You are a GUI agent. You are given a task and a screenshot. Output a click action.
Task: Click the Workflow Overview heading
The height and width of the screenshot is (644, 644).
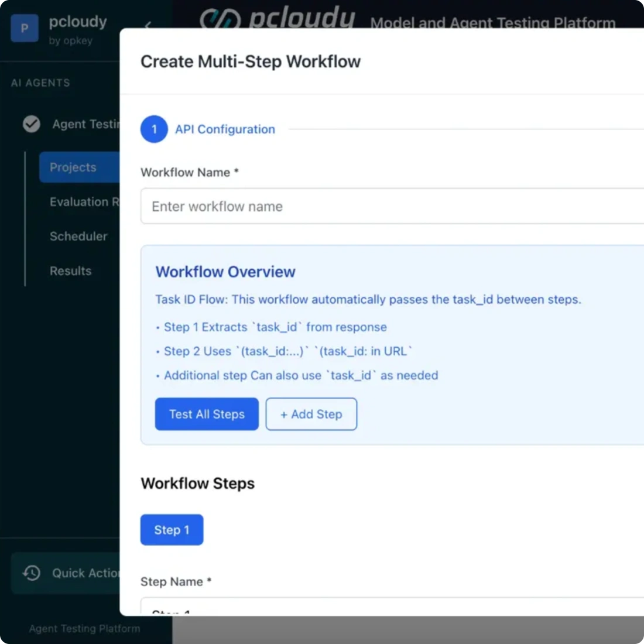coord(225,272)
